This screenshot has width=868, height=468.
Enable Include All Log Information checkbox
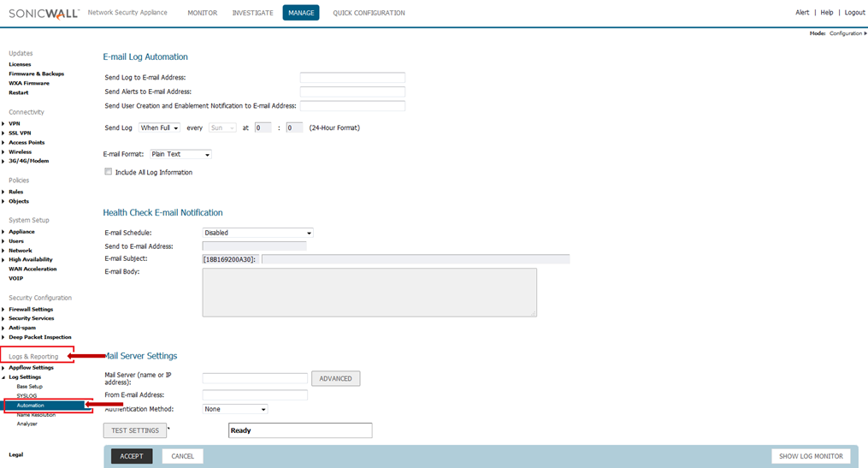coord(108,172)
